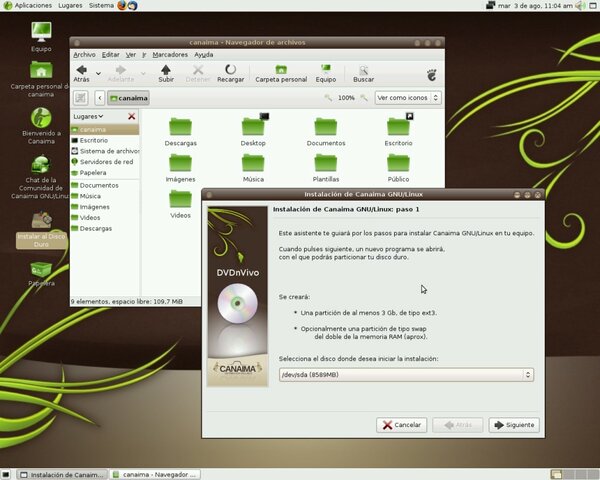Select the Papelera desktop icon

pos(41,274)
